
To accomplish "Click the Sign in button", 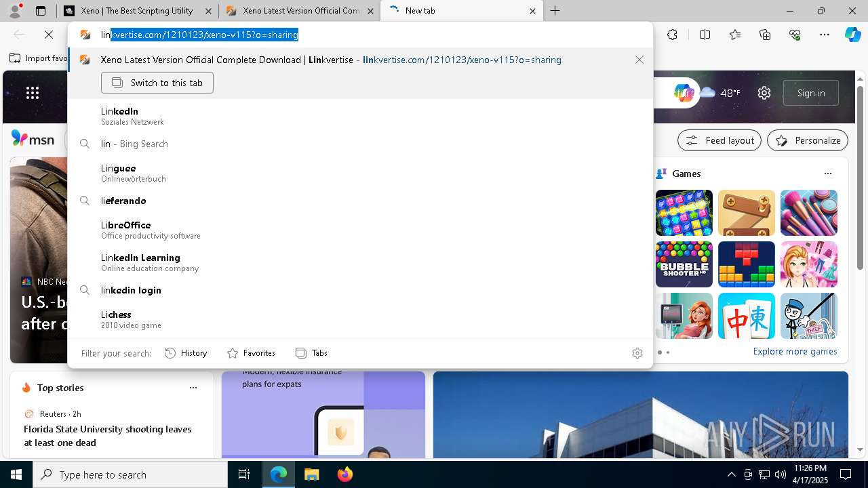I will coord(811,93).
